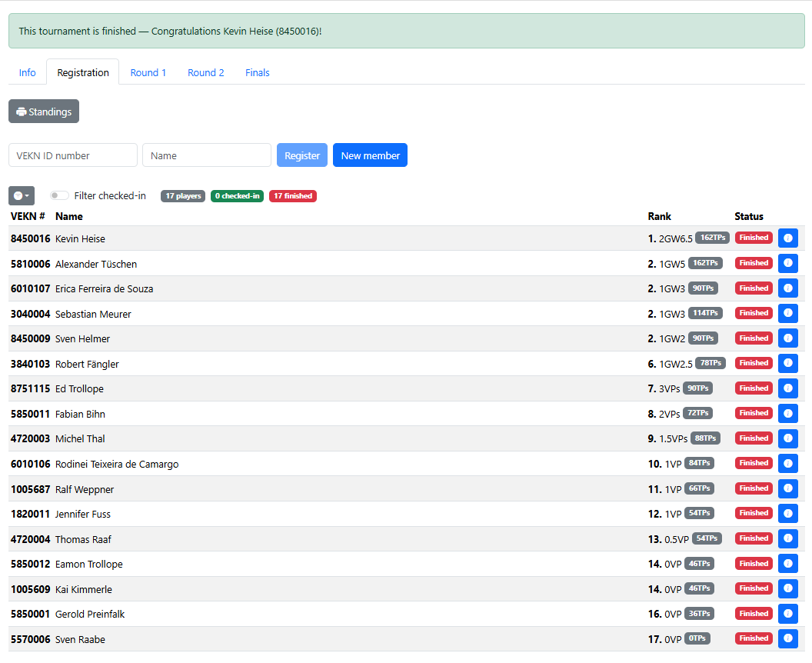Open info icon for Kevin Heise
Image resolution: width=812 pixels, height=663 pixels.
click(x=787, y=238)
